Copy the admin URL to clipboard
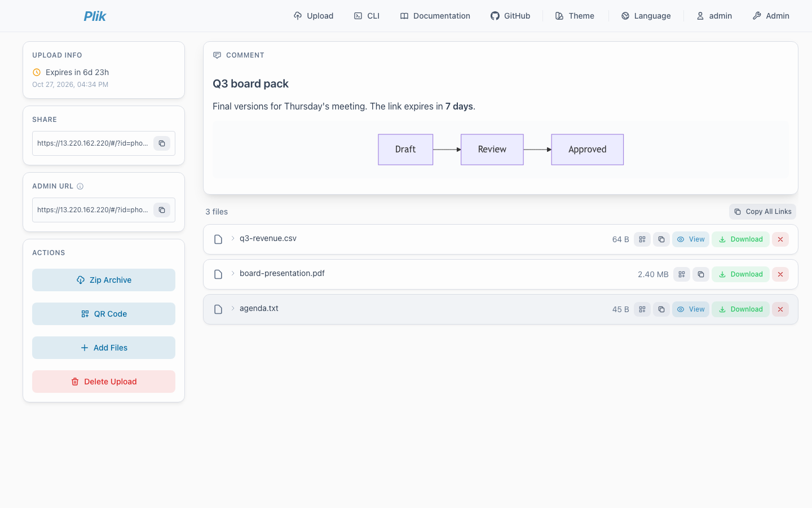This screenshot has width=812, height=508. coord(162,210)
